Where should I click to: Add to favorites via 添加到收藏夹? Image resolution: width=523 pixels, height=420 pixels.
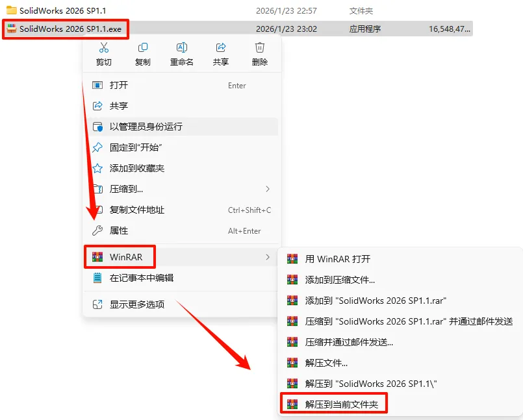point(180,168)
